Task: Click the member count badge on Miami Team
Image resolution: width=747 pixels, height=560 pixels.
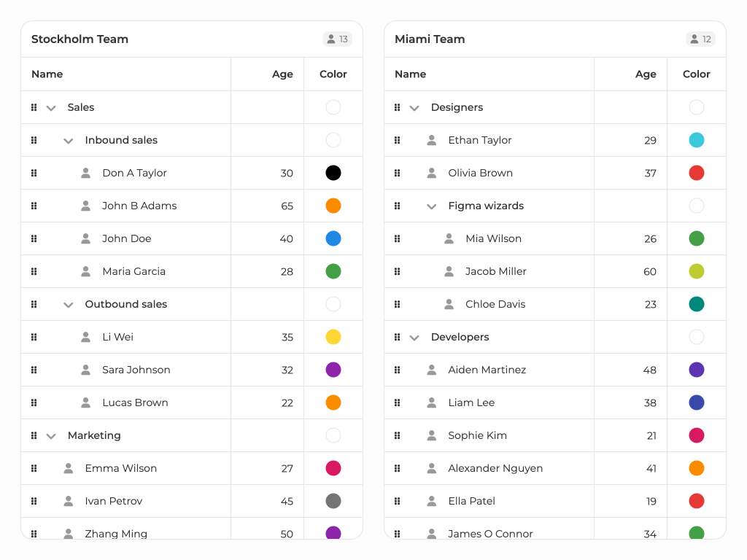Action: [x=700, y=39]
